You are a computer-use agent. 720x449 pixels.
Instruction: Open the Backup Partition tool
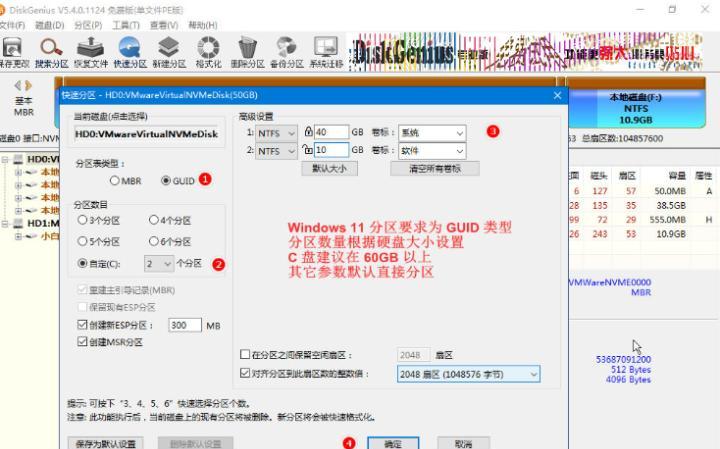(x=287, y=53)
